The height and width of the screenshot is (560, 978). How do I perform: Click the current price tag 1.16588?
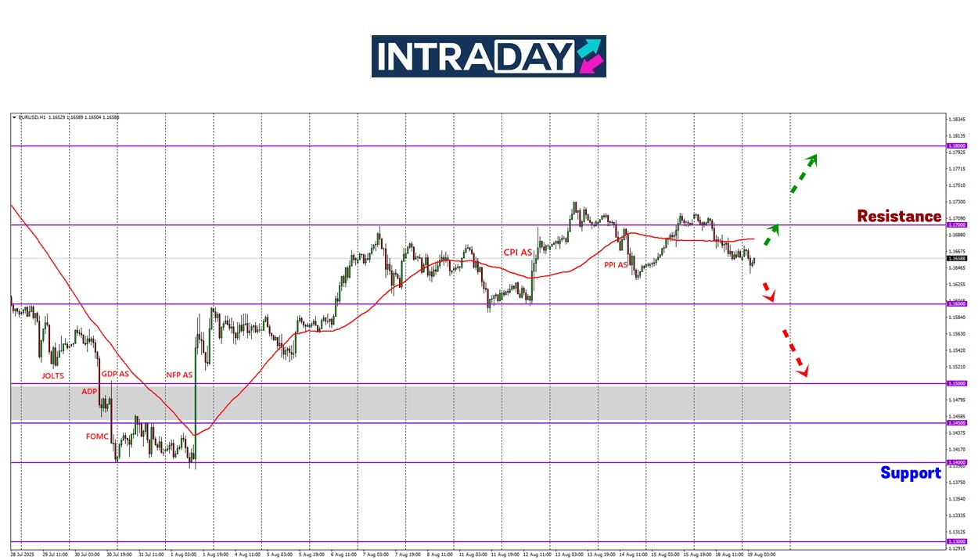pyautogui.click(x=956, y=258)
